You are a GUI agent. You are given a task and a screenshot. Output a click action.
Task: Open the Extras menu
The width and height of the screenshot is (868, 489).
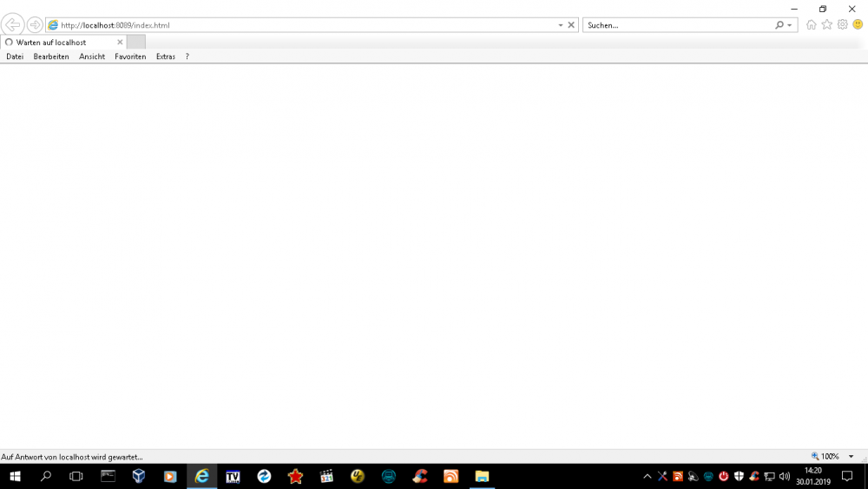pyautogui.click(x=166, y=56)
